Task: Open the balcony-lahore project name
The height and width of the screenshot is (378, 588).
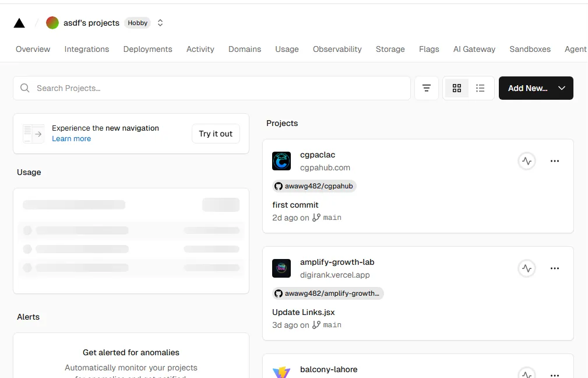Action: 329,369
